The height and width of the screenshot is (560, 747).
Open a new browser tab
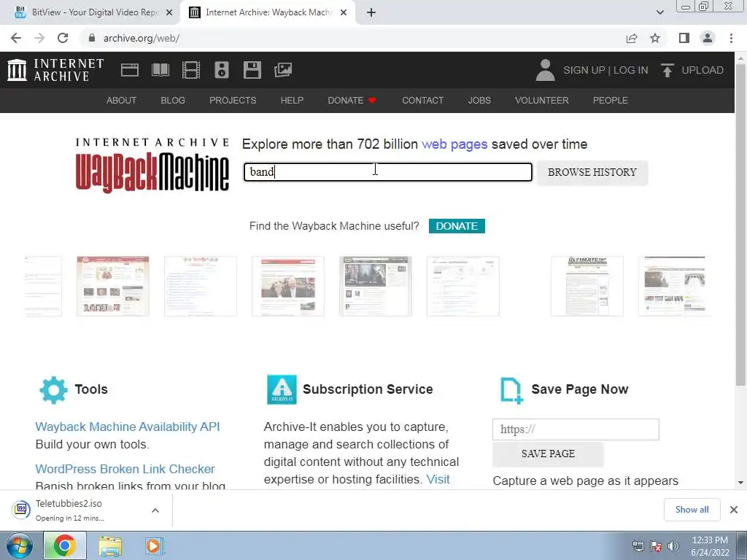coord(371,13)
